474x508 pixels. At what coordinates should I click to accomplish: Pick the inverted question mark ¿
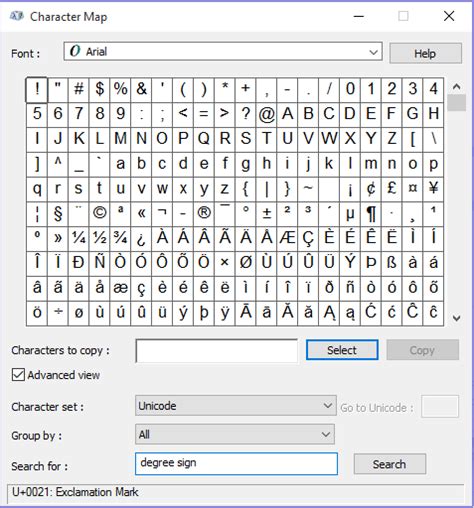tap(141, 238)
